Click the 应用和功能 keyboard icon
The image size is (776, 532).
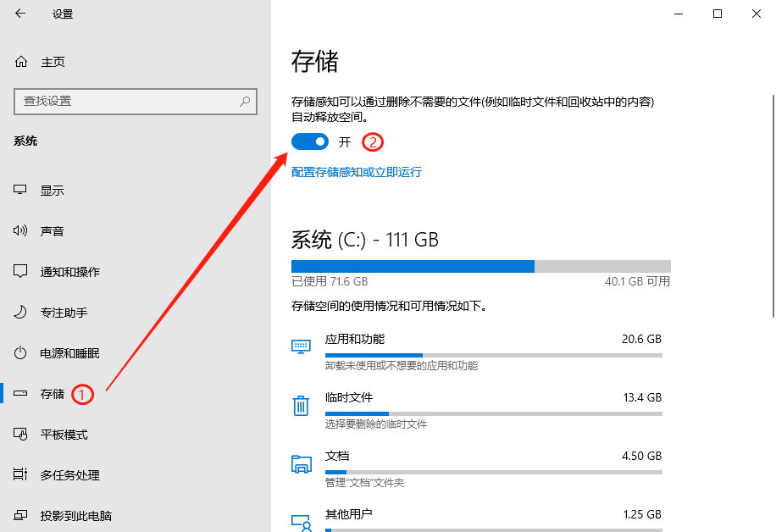click(301, 346)
